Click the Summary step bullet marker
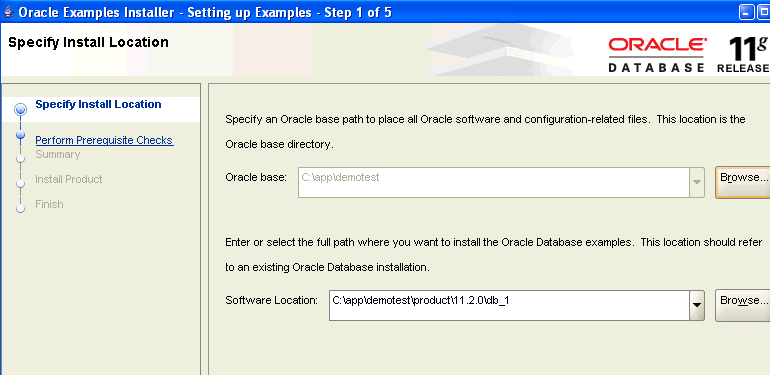This screenshot has height=375, width=770. tap(20, 159)
